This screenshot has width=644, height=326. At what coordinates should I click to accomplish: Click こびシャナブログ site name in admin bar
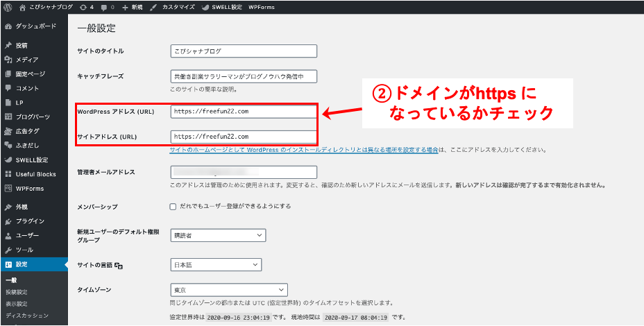pyautogui.click(x=51, y=7)
